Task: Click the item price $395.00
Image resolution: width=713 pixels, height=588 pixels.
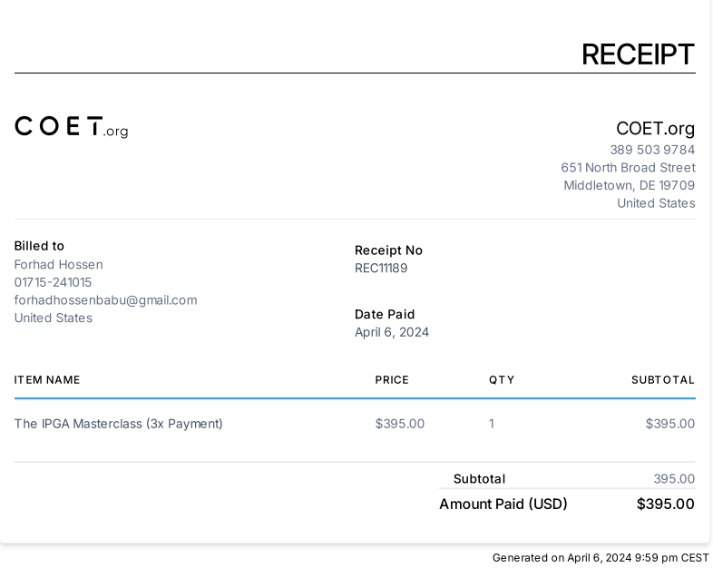Action: [x=400, y=424]
